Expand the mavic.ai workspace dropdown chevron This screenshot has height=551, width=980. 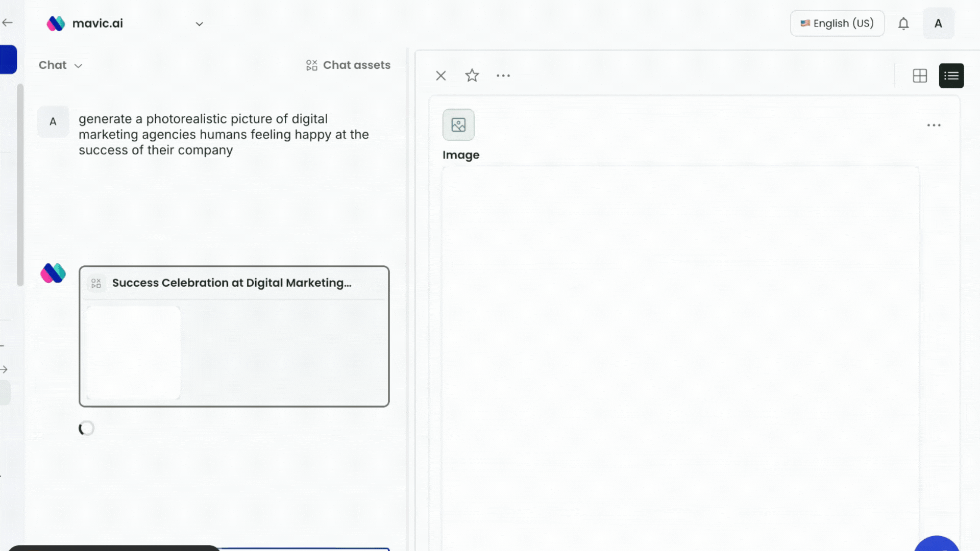[199, 24]
